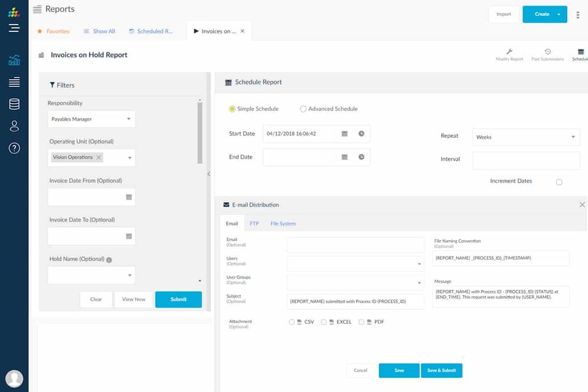The image size is (588, 392).
Task: Click the Email address input field
Action: [x=355, y=245]
